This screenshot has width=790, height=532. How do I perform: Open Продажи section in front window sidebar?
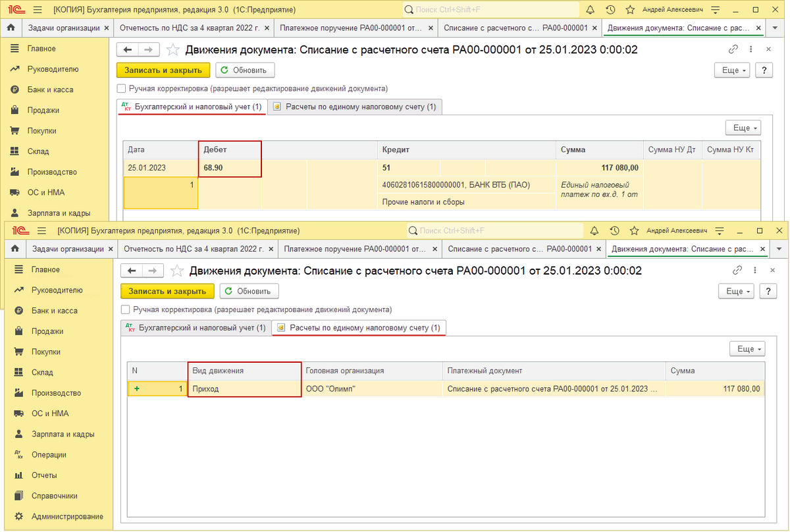click(x=47, y=331)
